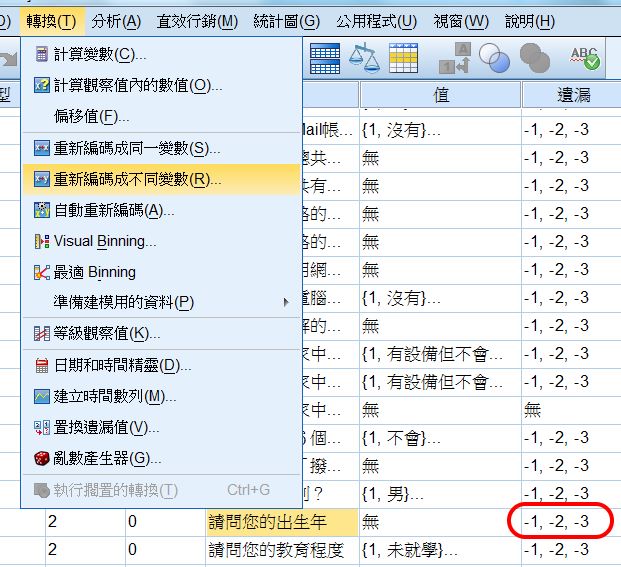Click the {1, 不會}... value cell
Screen dimensions: 621x567
tap(440, 438)
